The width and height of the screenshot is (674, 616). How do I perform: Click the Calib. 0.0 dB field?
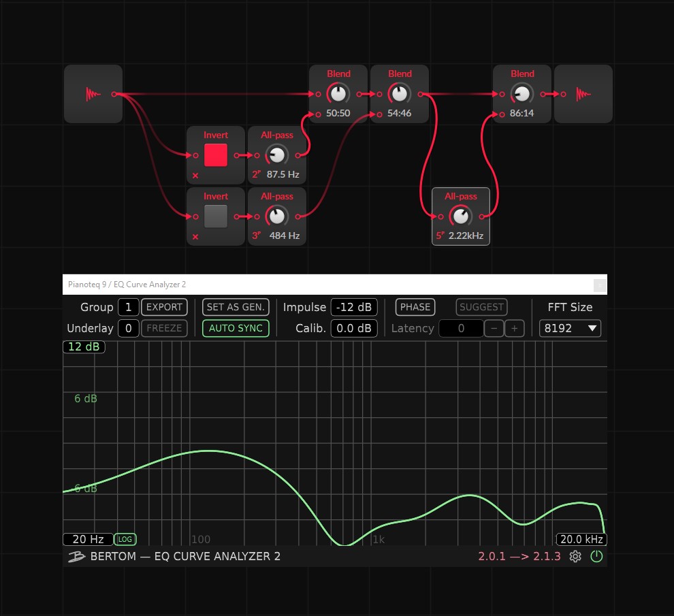354,328
